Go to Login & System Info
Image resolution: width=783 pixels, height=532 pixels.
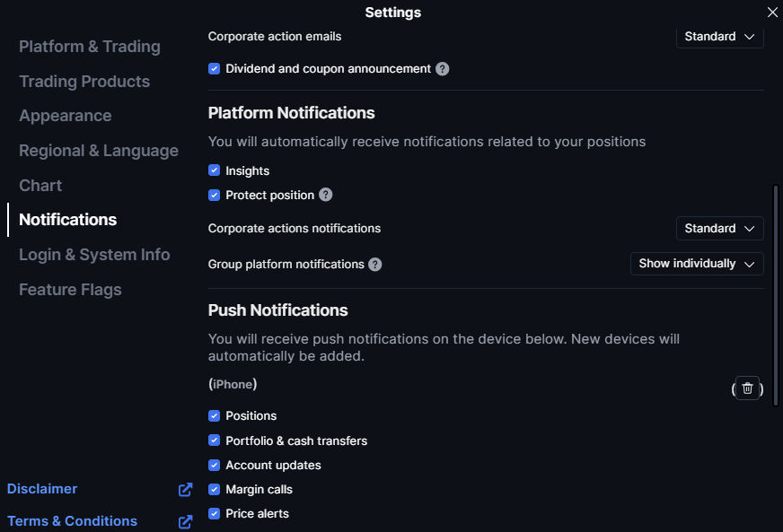(94, 255)
